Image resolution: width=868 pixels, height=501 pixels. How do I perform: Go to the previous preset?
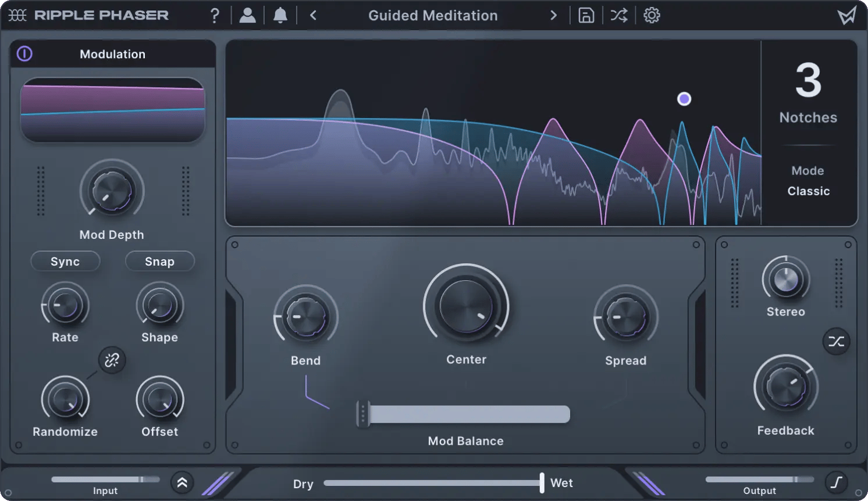(x=313, y=16)
